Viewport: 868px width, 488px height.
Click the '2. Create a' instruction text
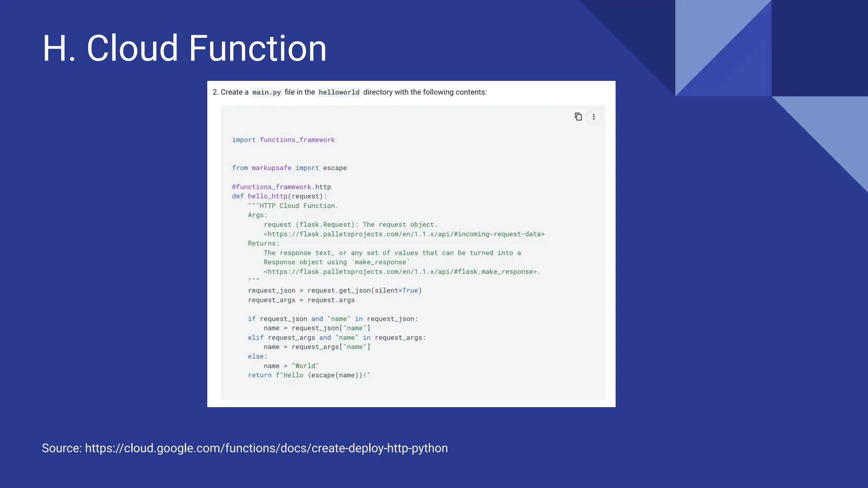point(231,92)
